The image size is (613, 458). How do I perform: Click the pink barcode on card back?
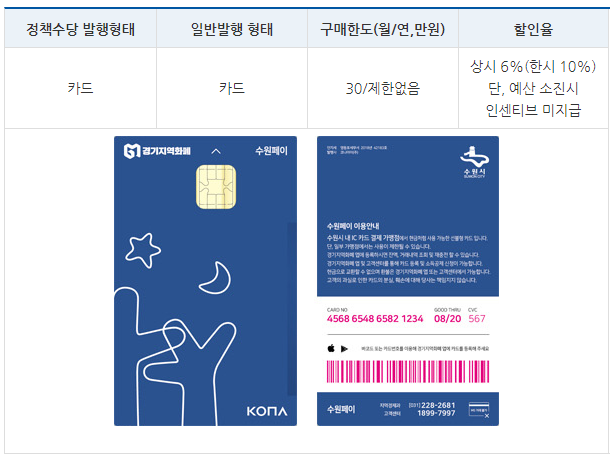tap(408, 371)
